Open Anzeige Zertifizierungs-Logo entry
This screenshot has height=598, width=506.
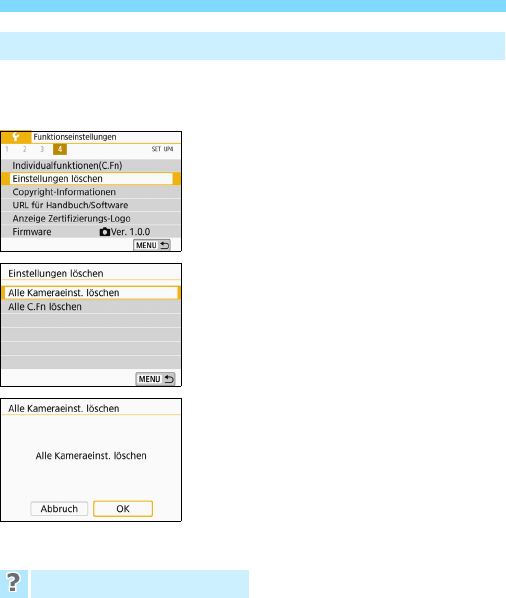(91, 219)
